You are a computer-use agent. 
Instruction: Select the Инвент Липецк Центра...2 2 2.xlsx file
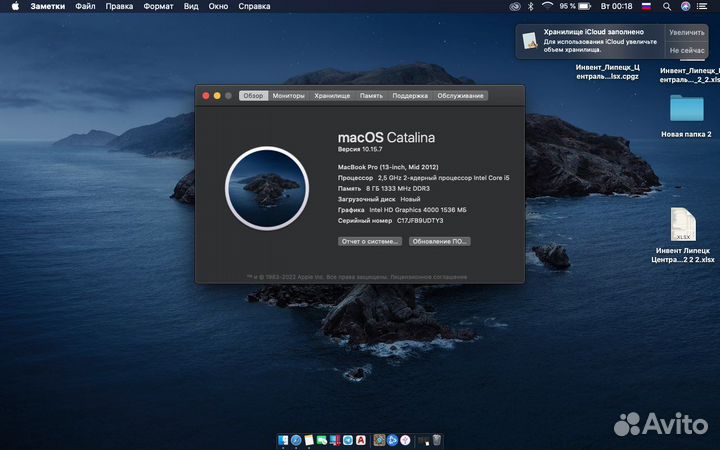click(683, 235)
